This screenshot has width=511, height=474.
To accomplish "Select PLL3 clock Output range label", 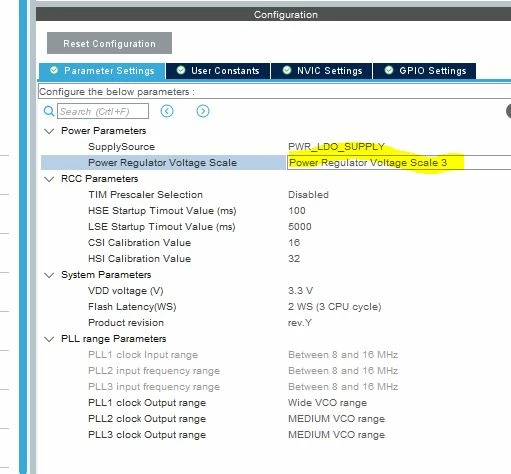I will (x=147, y=435).
